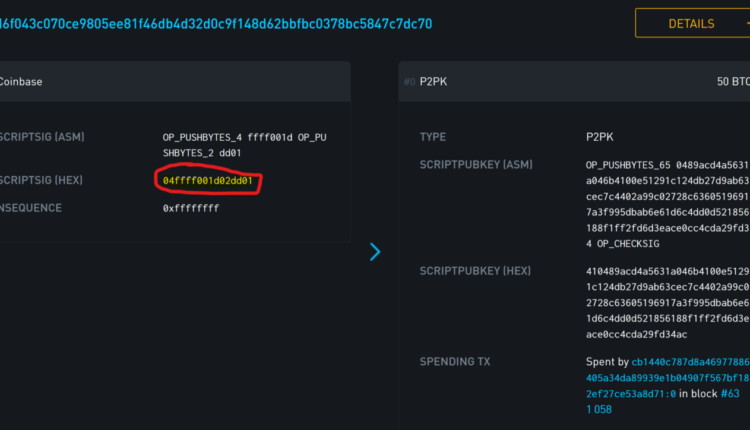This screenshot has width=750, height=430.
Task: Click the blue arrow between input and output
Action: tap(375, 252)
